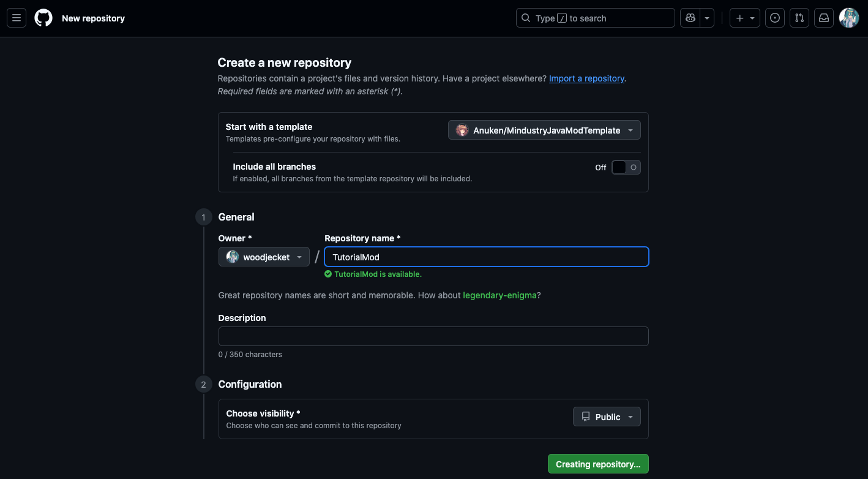Open the Issues icon in the header
Screen dimensions: 868x479
pyautogui.click(x=774, y=18)
